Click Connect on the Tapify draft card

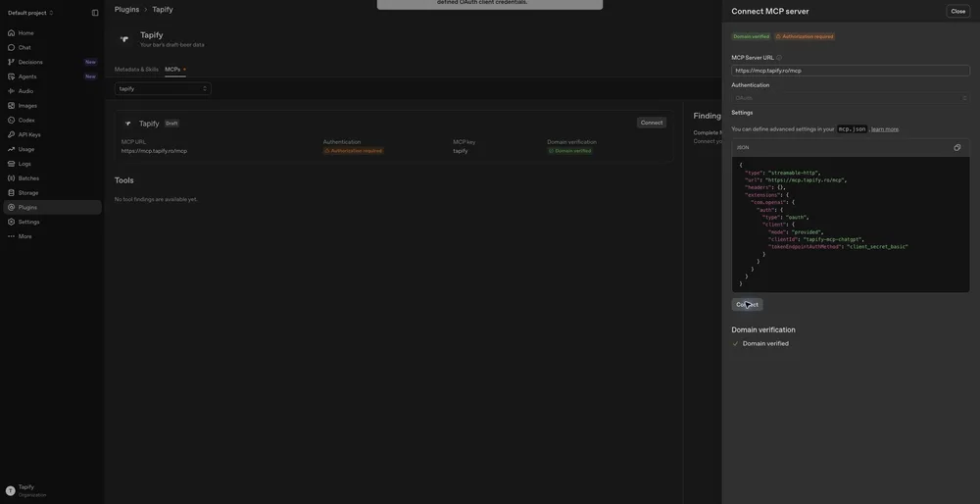(x=652, y=123)
